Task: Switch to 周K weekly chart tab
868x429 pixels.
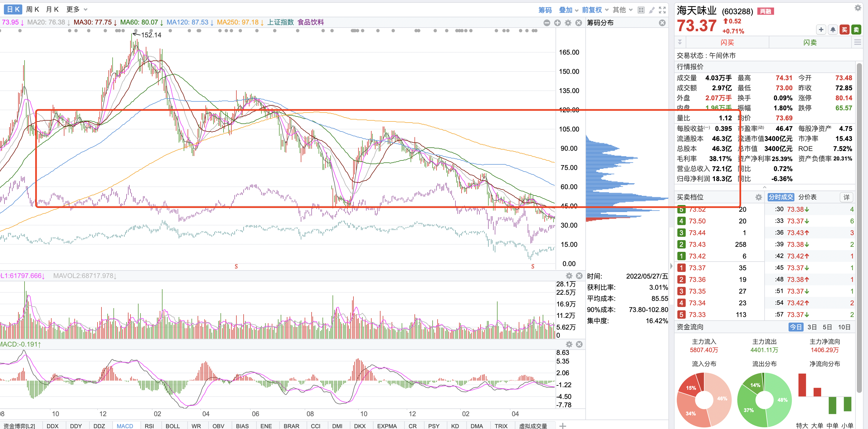Action: 33,9
